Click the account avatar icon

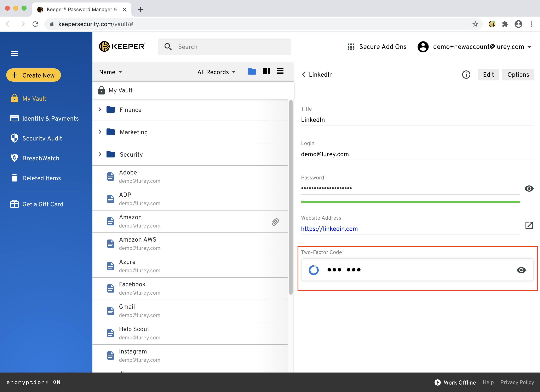(x=423, y=47)
